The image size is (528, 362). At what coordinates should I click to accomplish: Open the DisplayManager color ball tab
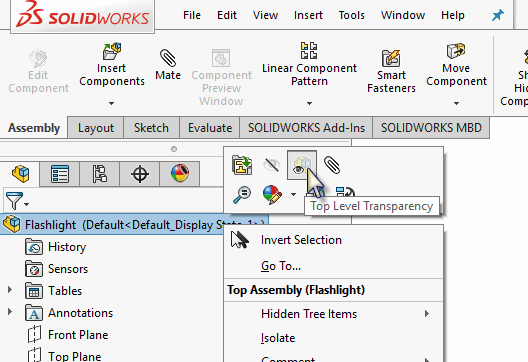click(x=180, y=174)
